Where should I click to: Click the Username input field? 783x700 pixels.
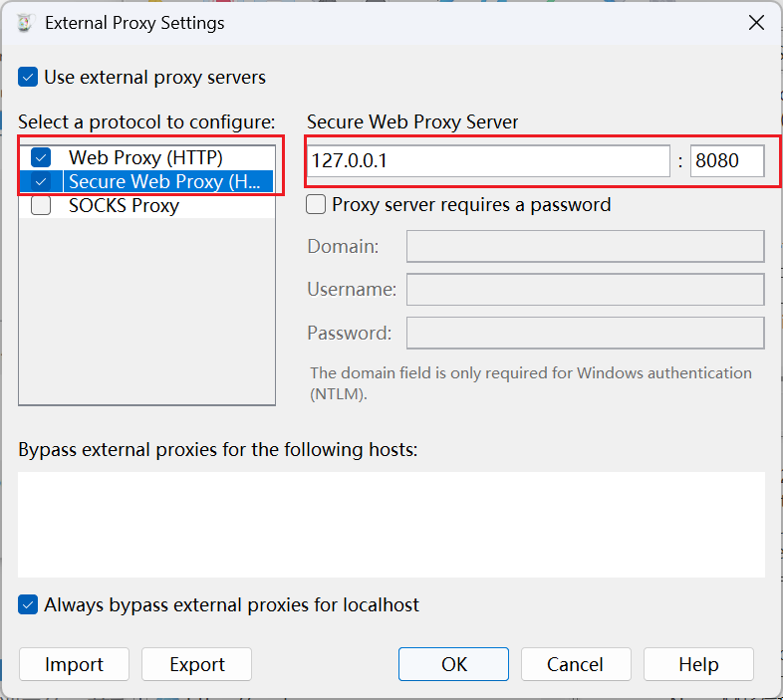(x=585, y=289)
